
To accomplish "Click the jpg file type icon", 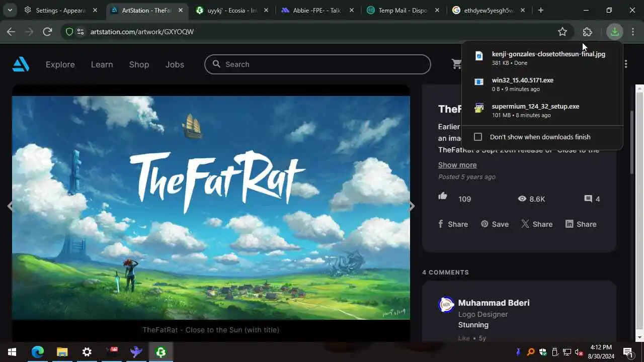I will tap(479, 56).
